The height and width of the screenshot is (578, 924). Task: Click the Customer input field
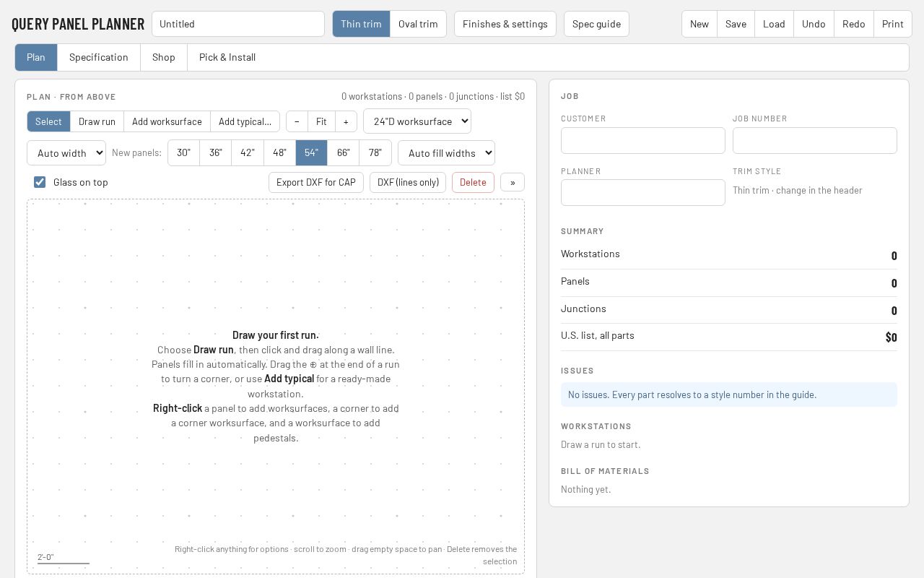643,140
